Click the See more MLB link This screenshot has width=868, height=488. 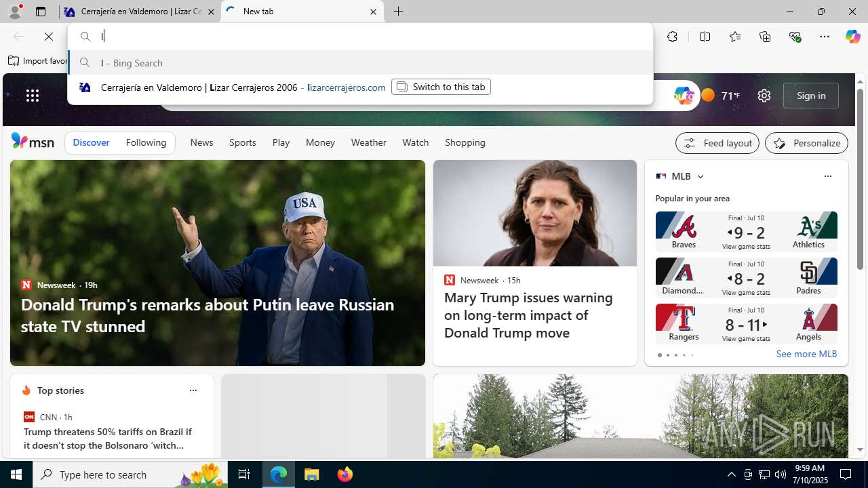tap(806, 354)
